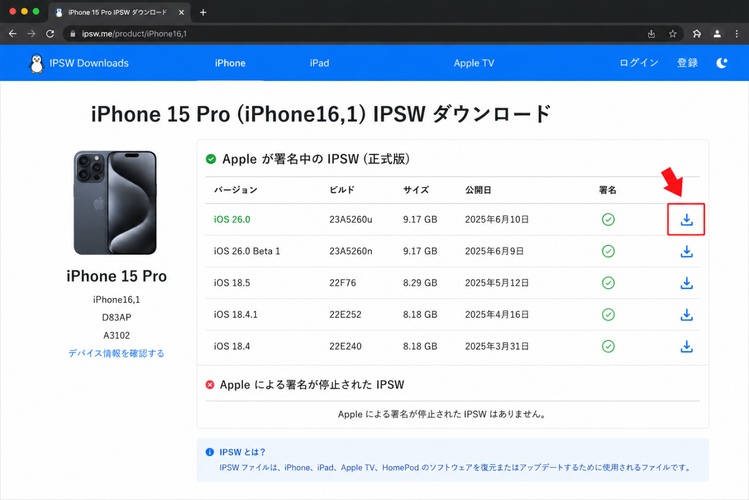Click IPSW Downloads site title
Screen dimensions: 749x500
(89, 63)
